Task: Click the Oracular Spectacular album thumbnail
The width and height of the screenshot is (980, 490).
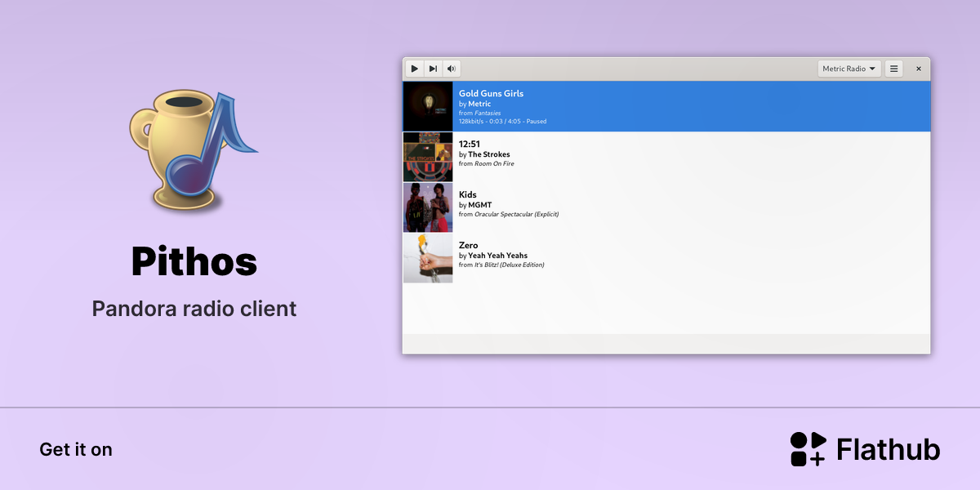Action: [427, 207]
